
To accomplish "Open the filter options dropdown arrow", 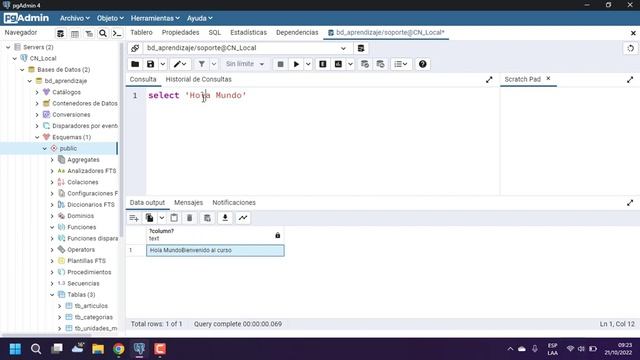I will [x=213, y=64].
